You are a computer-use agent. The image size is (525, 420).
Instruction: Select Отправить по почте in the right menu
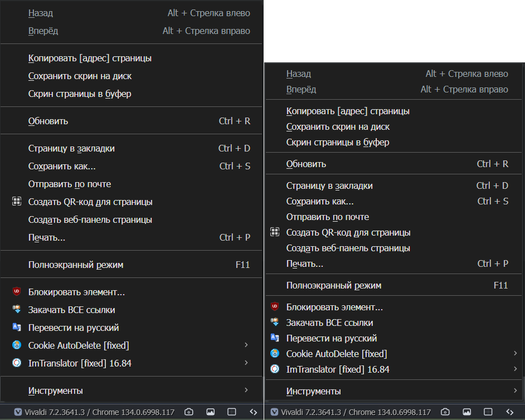click(393, 217)
